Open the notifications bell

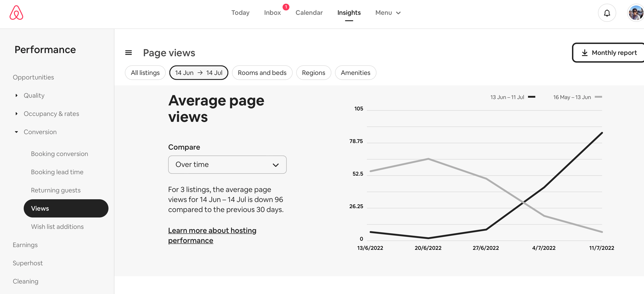click(x=607, y=13)
